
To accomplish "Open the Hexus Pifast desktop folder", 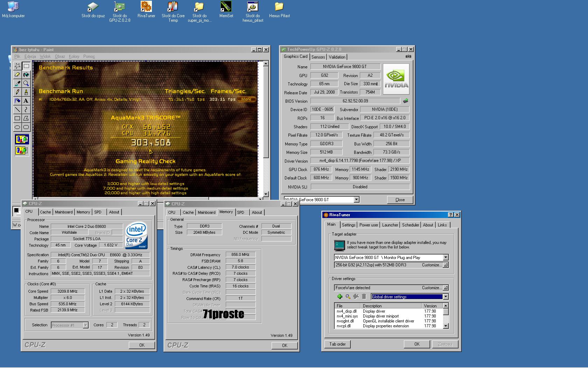I will click(x=279, y=9).
